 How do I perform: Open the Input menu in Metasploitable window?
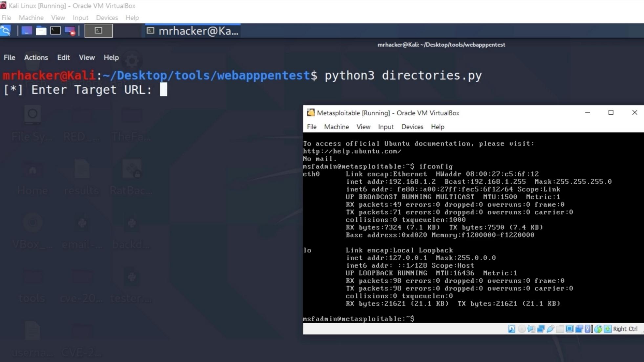click(x=385, y=127)
